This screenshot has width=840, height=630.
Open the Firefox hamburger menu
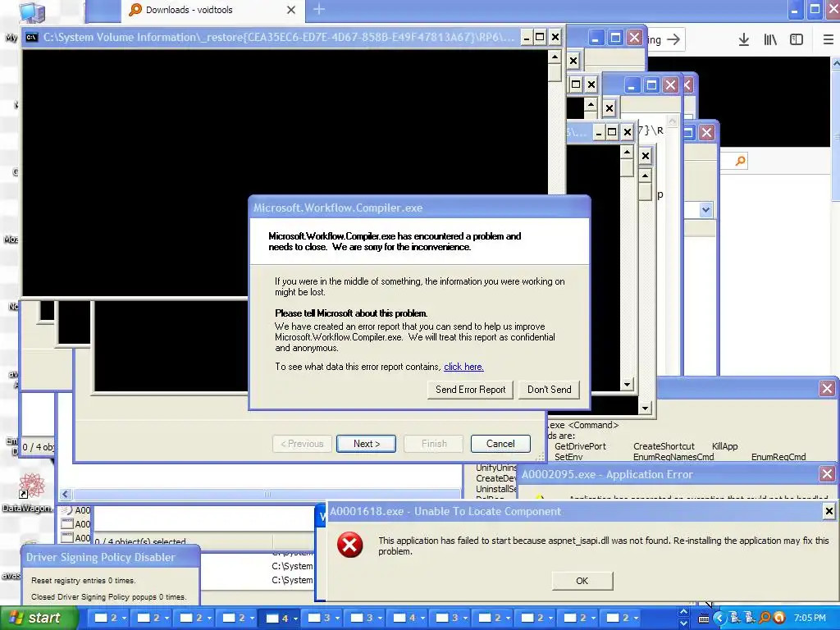click(x=829, y=39)
